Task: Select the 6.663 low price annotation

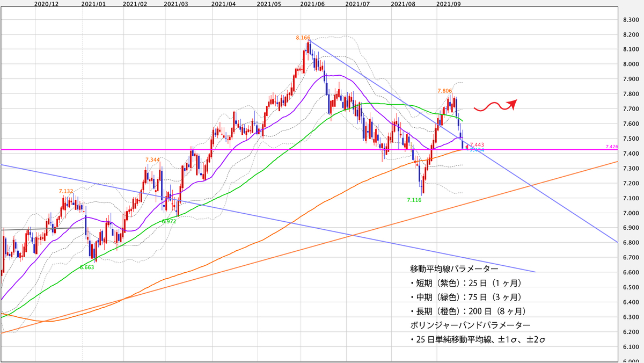Action: point(87,267)
